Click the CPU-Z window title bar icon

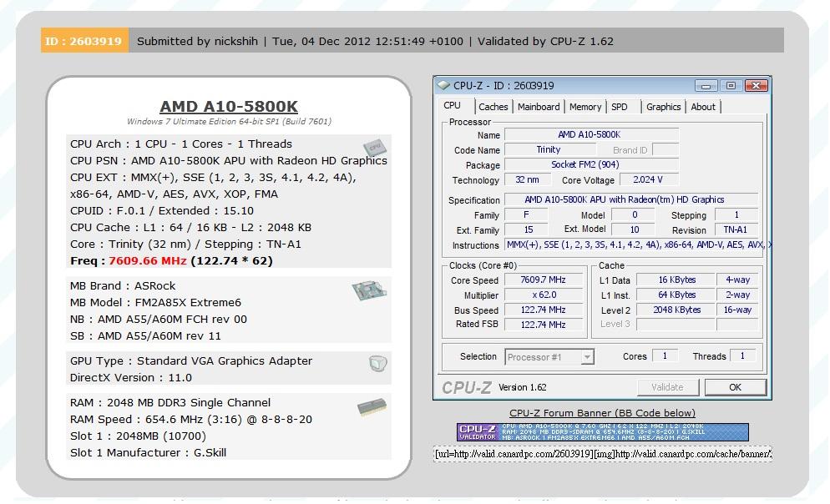[443, 85]
